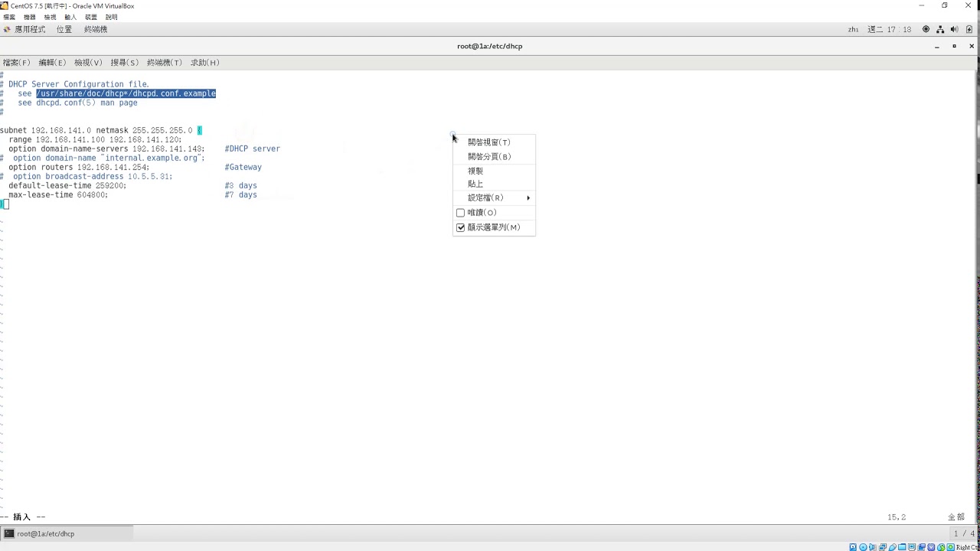
Task: Click the option routers 192.168.141.254 text
Action: (x=79, y=167)
